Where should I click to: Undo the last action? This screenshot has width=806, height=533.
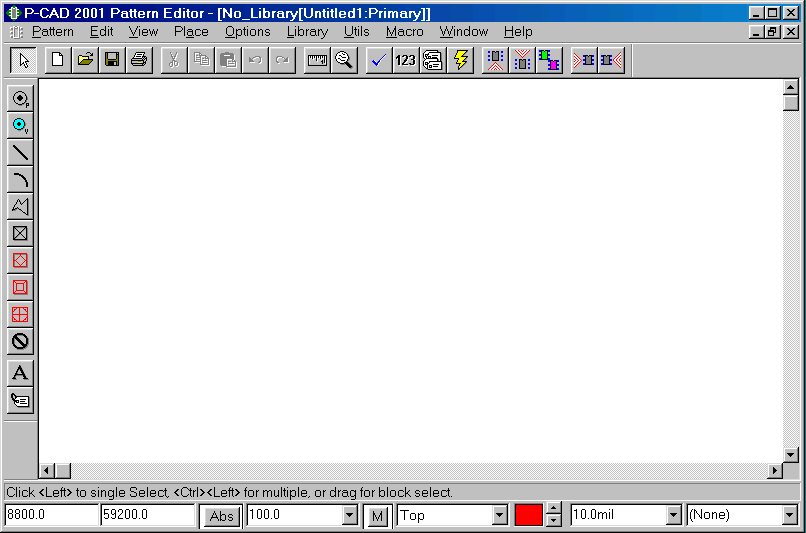(255, 60)
